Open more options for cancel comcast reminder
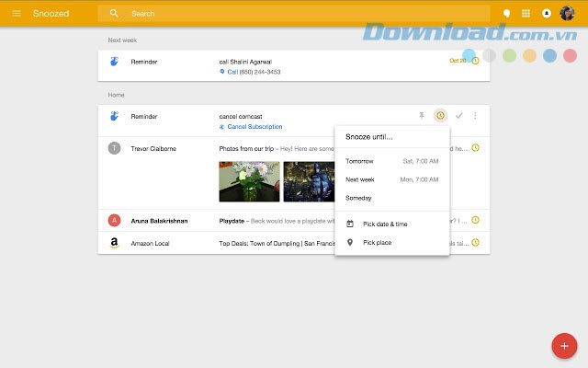Viewport: 588px width, 368px height. 475,116
